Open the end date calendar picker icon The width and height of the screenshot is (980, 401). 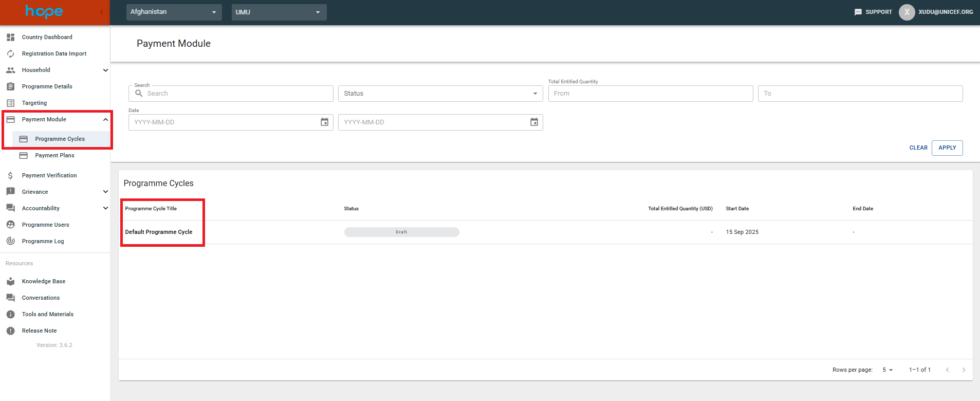534,122
